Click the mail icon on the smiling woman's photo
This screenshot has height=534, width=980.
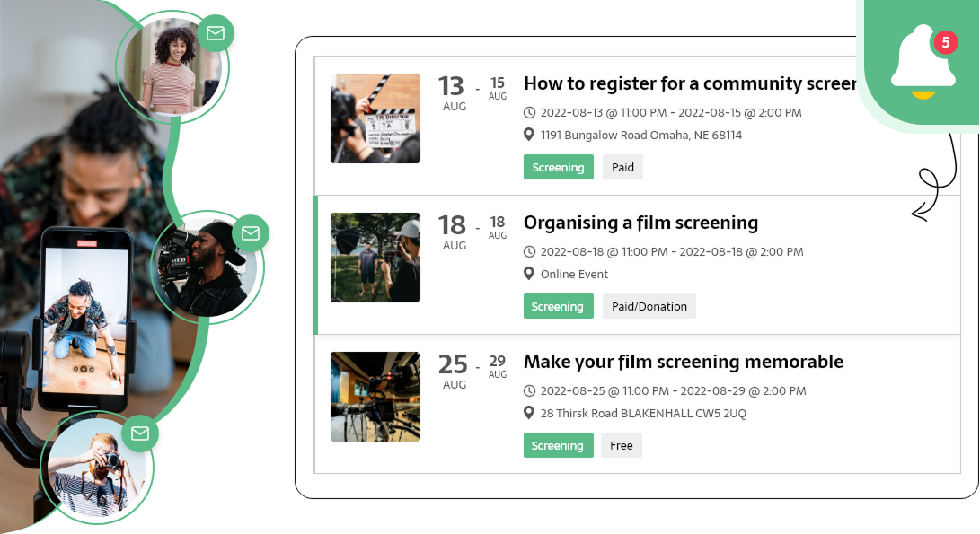(x=216, y=33)
